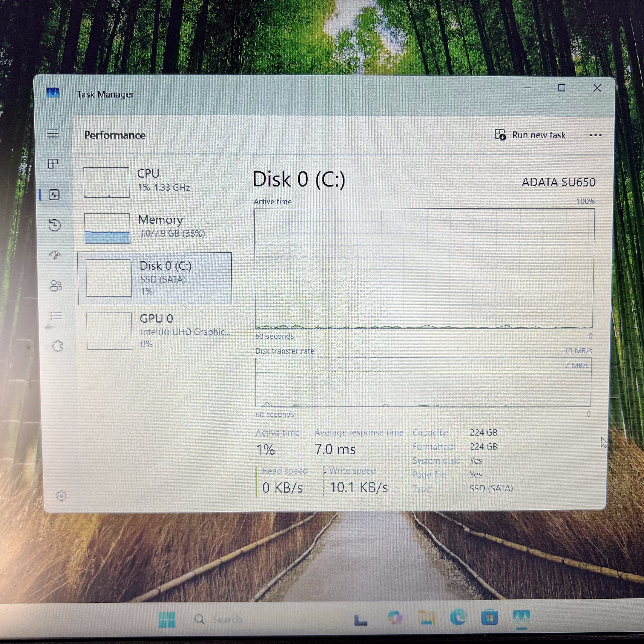Click the Active time disk graph
Screen dimensions: 644x644
tap(424, 269)
